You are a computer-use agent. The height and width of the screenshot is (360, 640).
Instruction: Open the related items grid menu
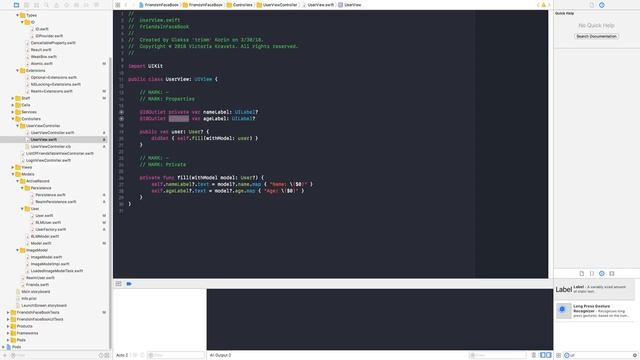click(118, 5)
